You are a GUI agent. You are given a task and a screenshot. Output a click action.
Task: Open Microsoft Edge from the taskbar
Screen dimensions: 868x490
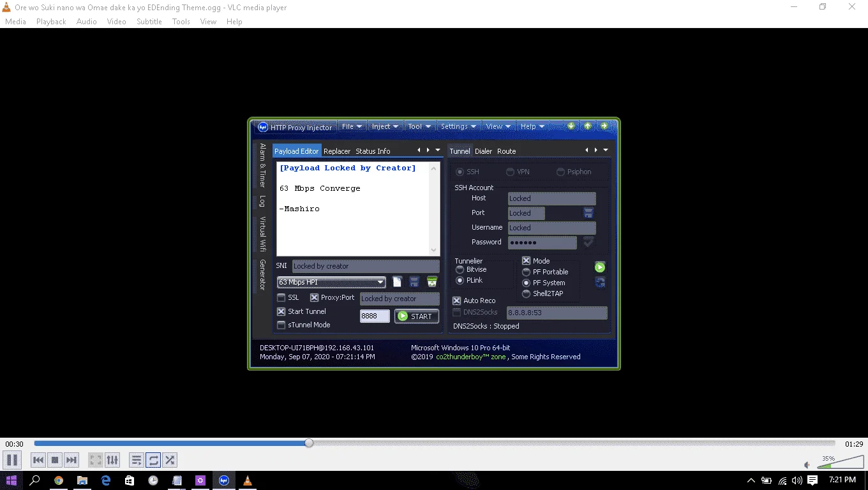106,480
